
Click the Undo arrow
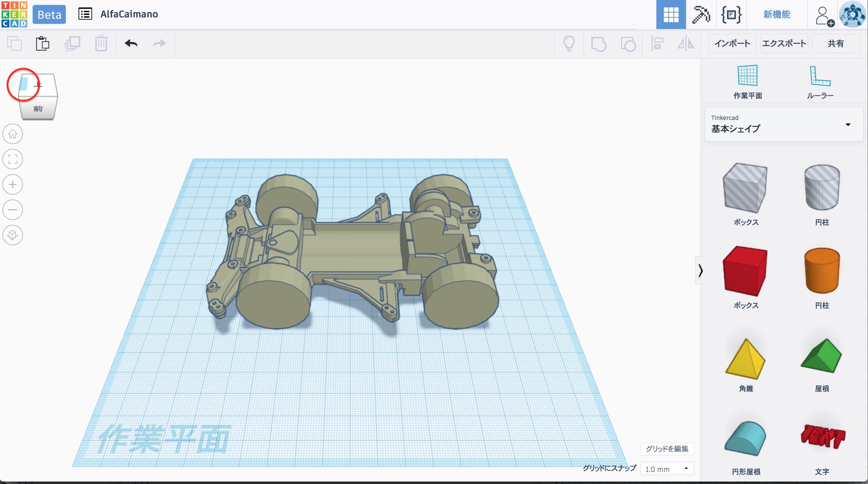point(131,43)
